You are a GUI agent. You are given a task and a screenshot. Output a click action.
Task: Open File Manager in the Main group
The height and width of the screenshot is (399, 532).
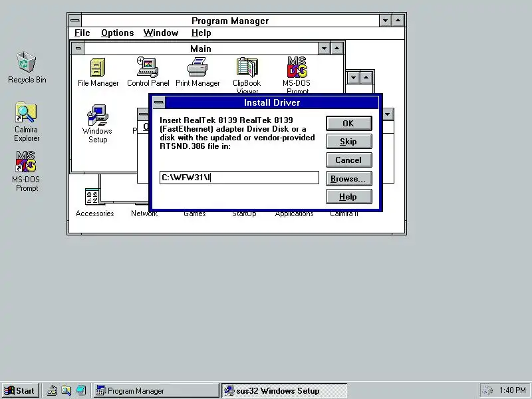[x=98, y=72]
